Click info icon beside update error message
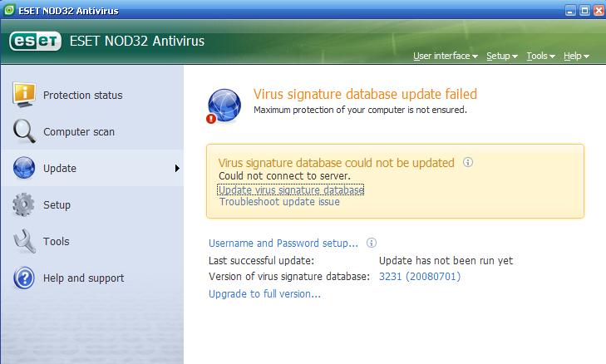Viewport: 606px width, 364px height. (468, 163)
